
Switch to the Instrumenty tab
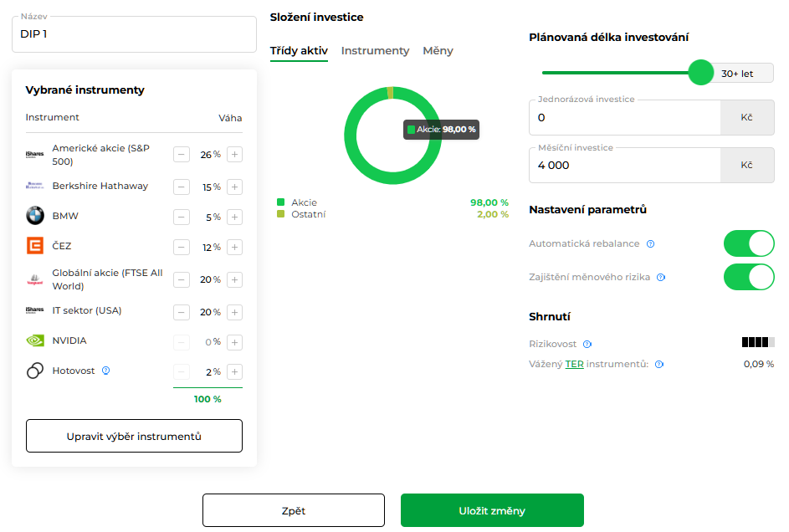tap(375, 51)
